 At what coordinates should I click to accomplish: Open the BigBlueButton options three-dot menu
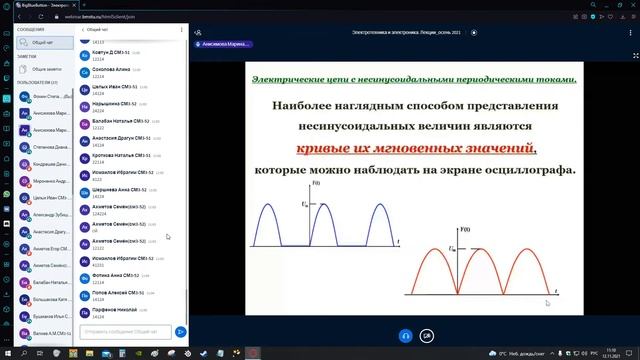630,33
